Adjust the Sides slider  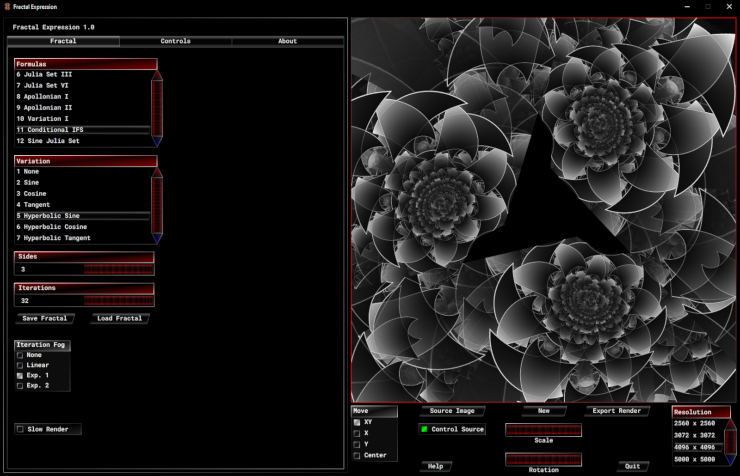pyautogui.click(x=118, y=269)
